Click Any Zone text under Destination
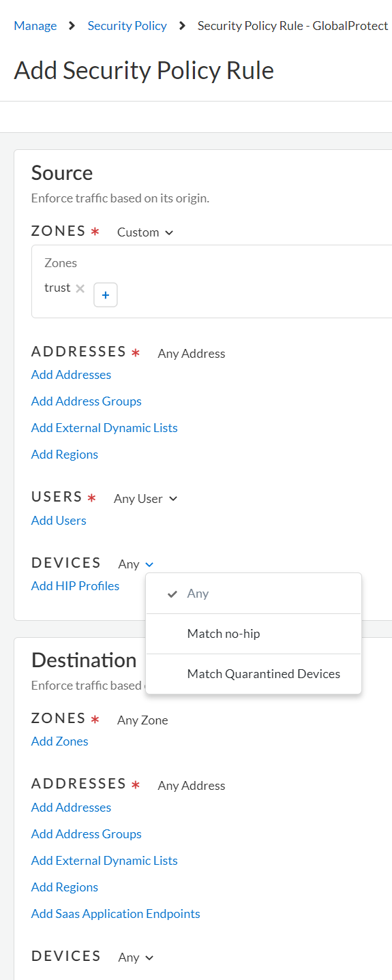Screen dimensions: 392x980 click(142, 720)
